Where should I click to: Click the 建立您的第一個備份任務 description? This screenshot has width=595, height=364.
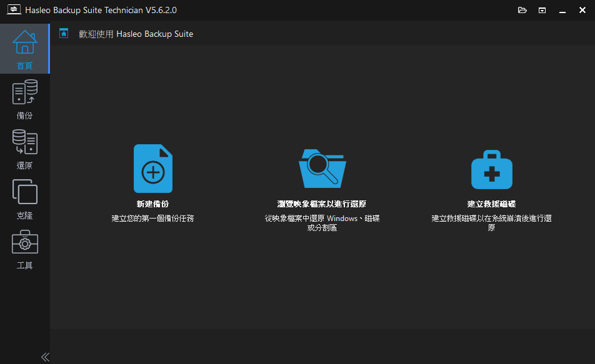pyautogui.click(x=153, y=219)
